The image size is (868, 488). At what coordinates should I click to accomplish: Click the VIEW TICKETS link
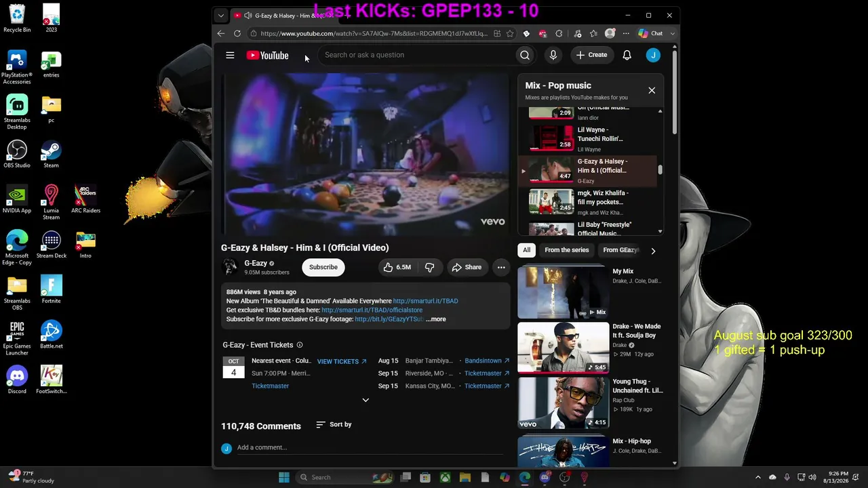point(342,361)
